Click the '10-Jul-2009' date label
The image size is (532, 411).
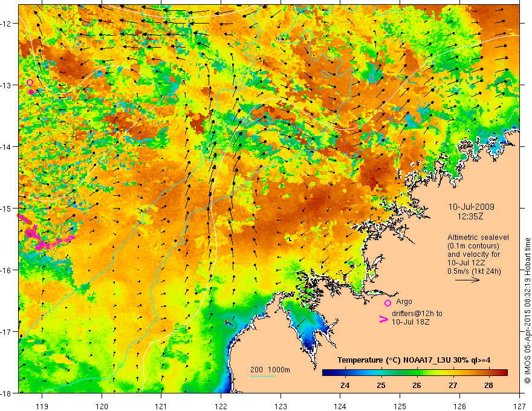[x=472, y=207]
